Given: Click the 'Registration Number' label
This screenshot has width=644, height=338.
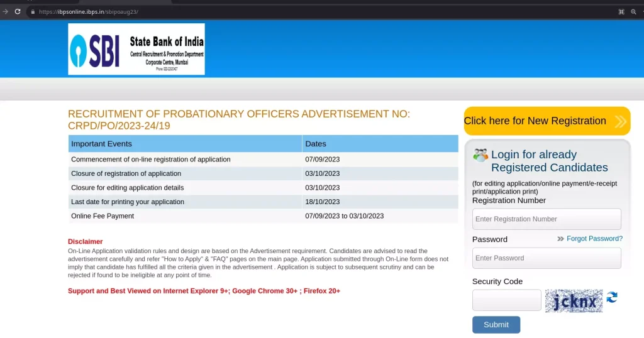Looking at the screenshot, I should (x=509, y=200).
